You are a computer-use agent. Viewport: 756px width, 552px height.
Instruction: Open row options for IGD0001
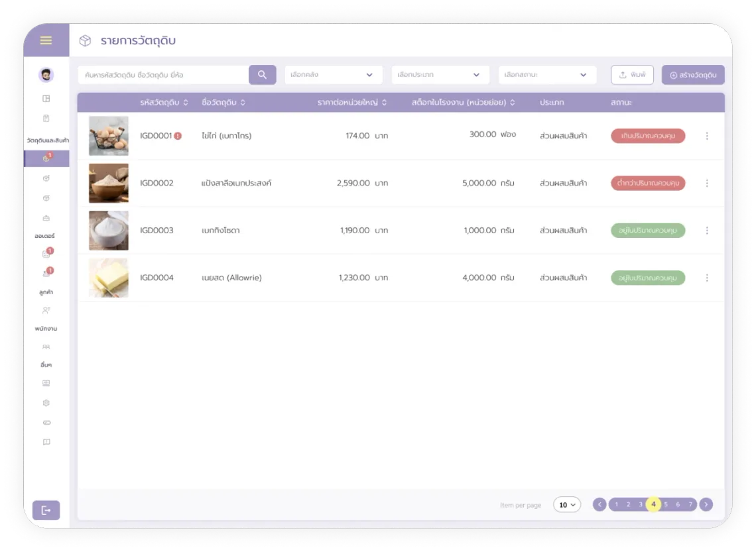(707, 136)
